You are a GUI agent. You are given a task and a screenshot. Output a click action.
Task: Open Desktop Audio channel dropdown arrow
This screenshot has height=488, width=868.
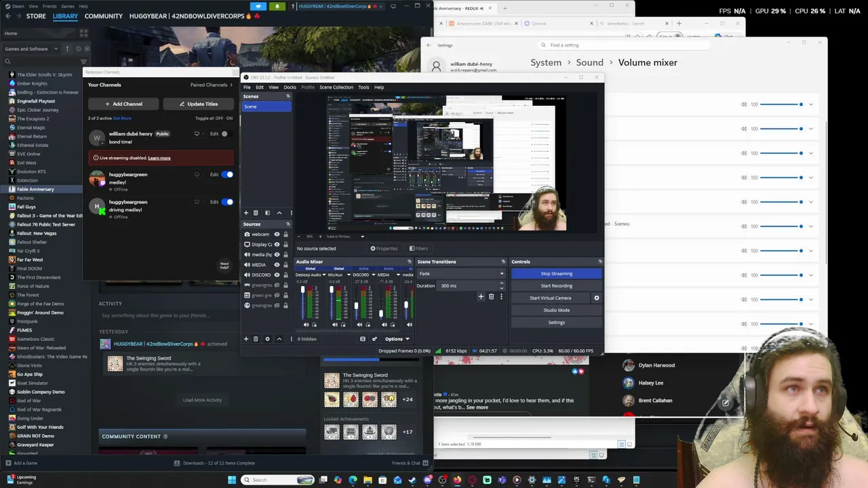(x=324, y=275)
